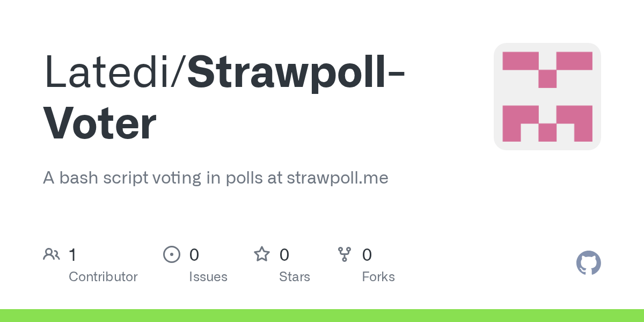The image size is (644, 322).
Task: Click the Forks branch icon
Action: tap(344, 254)
